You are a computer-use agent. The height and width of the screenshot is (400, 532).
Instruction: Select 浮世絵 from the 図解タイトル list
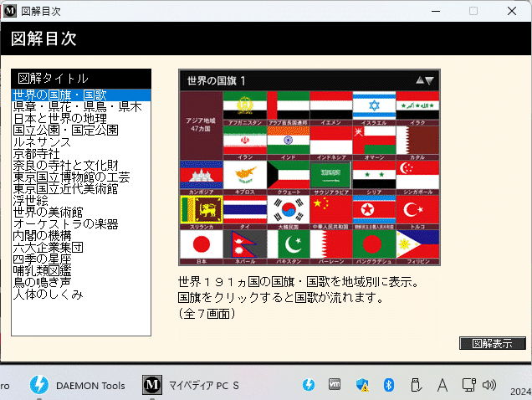[x=33, y=201]
